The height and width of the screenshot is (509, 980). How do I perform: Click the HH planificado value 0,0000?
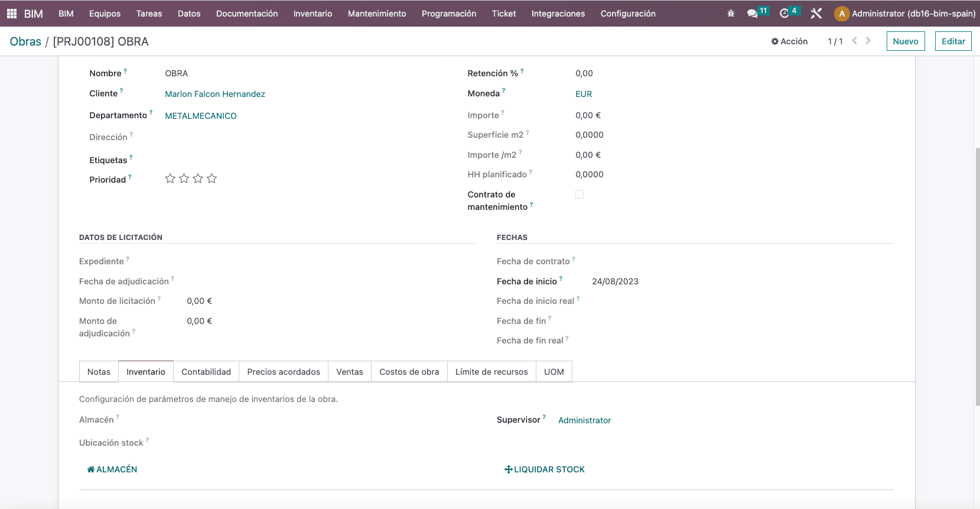tap(590, 174)
